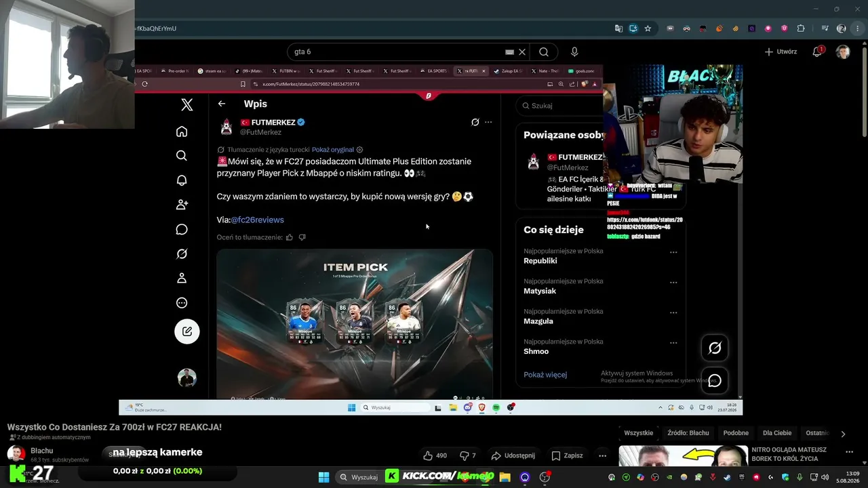Switch to the goals.zone tab in the video

(x=581, y=70)
